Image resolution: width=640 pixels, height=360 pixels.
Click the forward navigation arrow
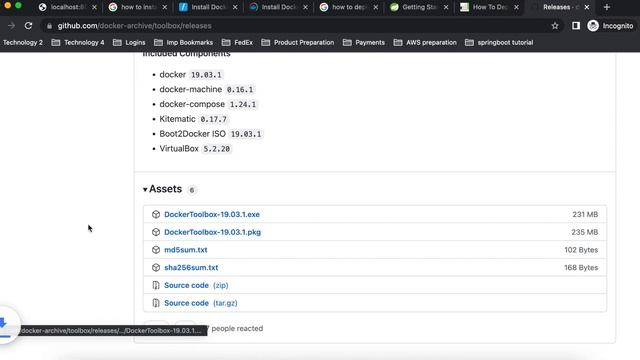tap(11, 26)
